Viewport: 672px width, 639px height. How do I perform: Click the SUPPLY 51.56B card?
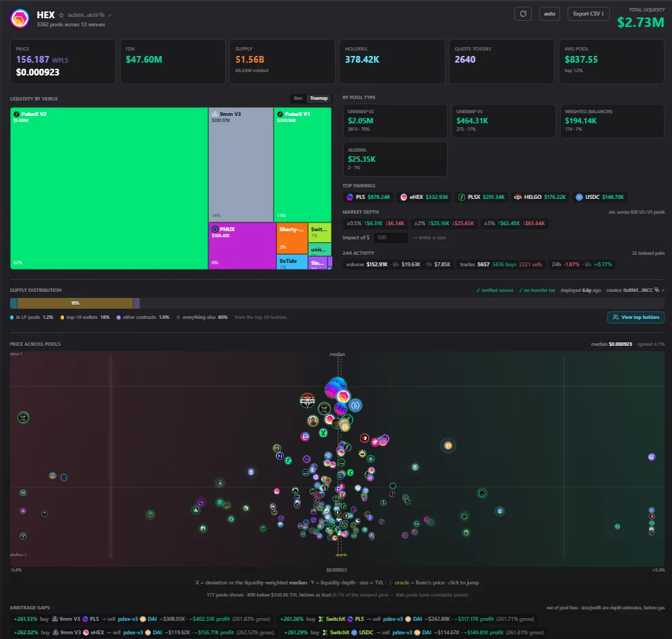click(282, 62)
